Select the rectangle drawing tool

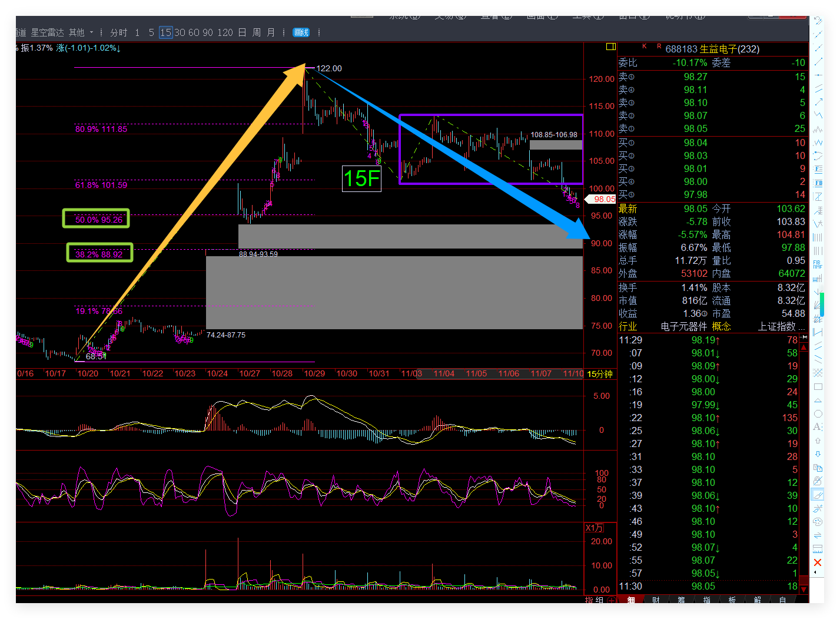818,387
